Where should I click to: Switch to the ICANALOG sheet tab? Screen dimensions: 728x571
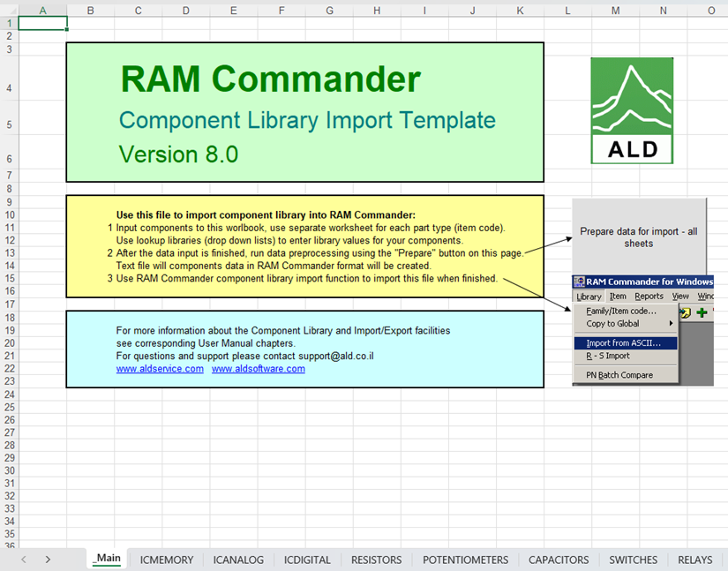pyautogui.click(x=238, y=560)
